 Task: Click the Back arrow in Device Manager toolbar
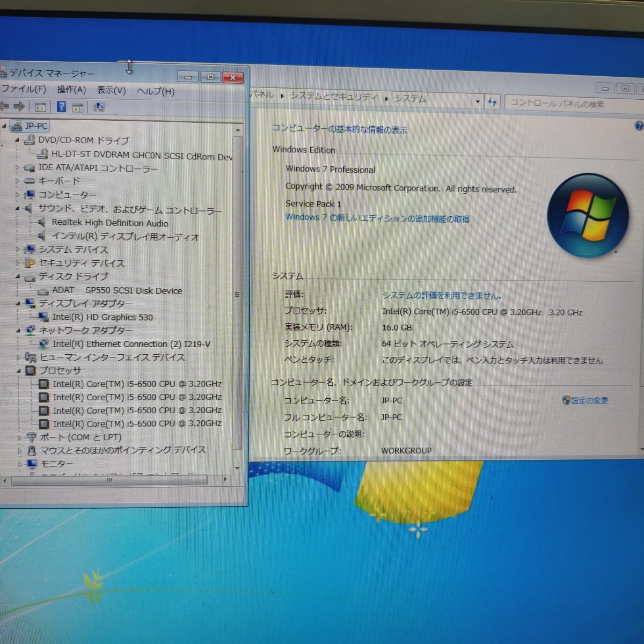click(x=4, y=106)
